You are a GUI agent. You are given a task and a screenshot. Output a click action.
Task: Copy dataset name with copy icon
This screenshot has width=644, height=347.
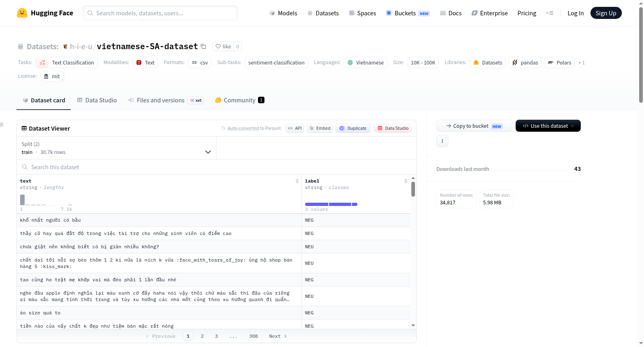203,47
